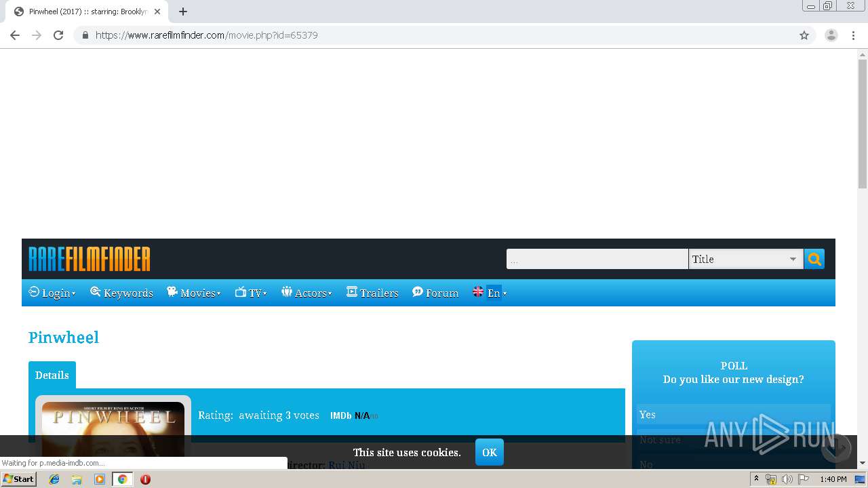Click the orange magnifier search button

[x=814, y=259]
